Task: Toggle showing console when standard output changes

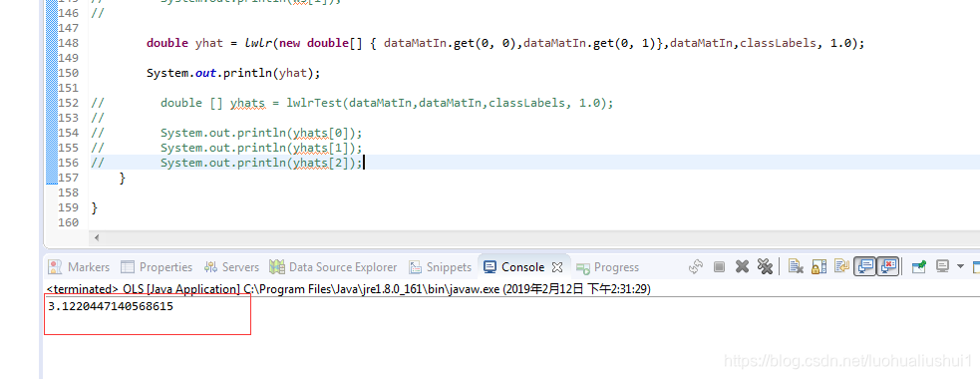Action: tap(865, 267)
